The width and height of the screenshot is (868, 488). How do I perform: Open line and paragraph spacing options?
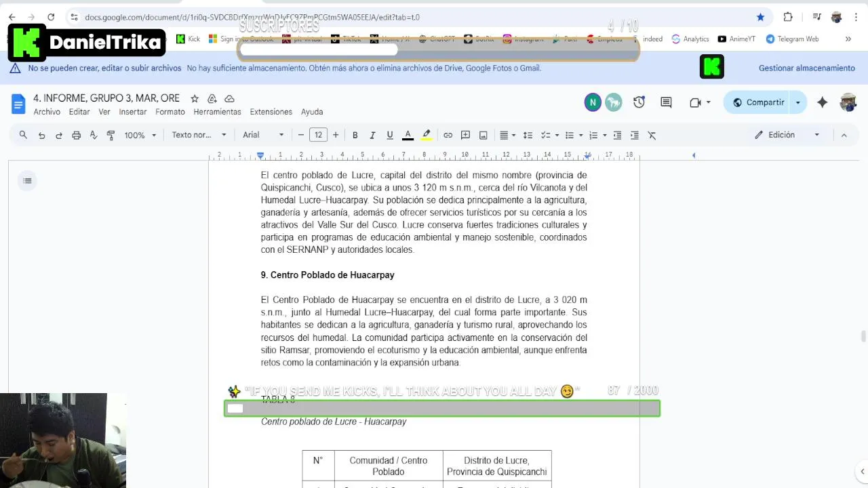pos(528,135)
